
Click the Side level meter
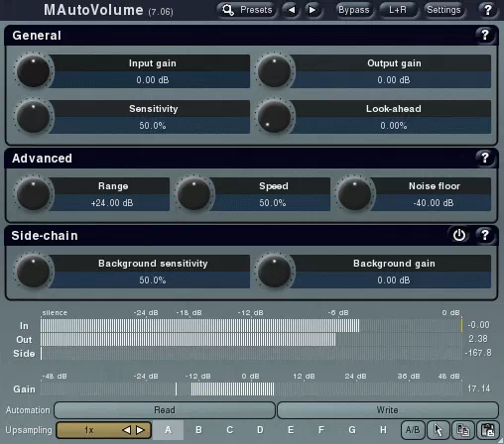[x=251, y=353]
